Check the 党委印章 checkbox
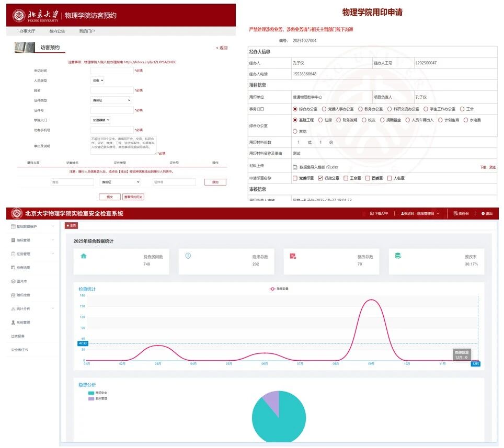Image resolution: width=504 pixels, height=448 pixels. [x=295, y=178]
